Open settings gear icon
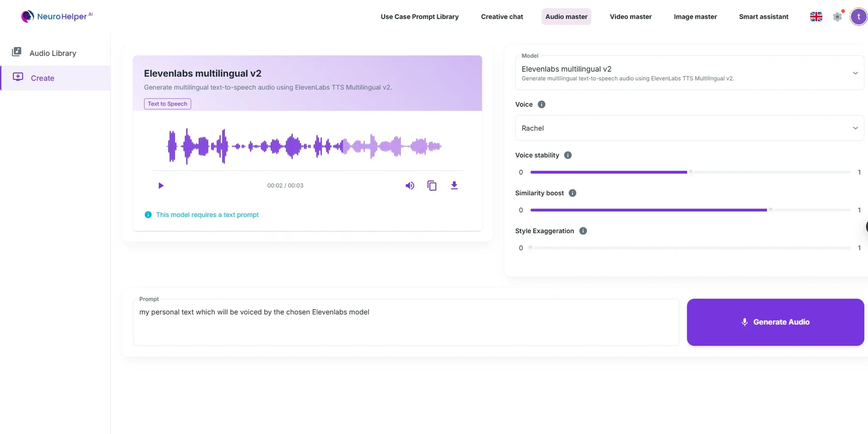This screenshot has height=434, width=868. point(838,17)
